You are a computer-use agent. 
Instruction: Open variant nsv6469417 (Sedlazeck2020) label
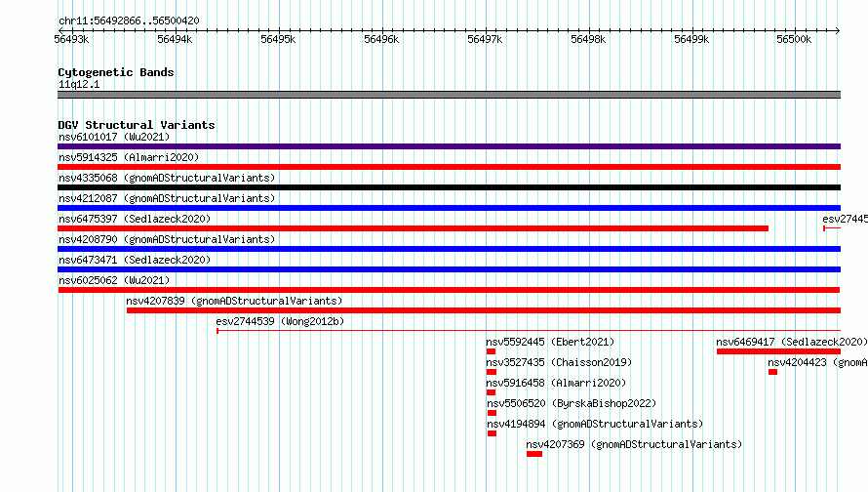tap(792, 342)
